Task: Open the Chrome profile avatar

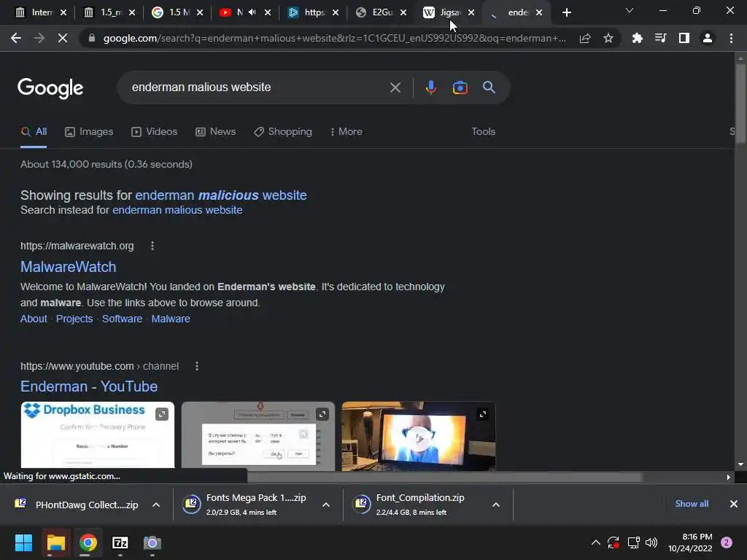Action: 708,38
